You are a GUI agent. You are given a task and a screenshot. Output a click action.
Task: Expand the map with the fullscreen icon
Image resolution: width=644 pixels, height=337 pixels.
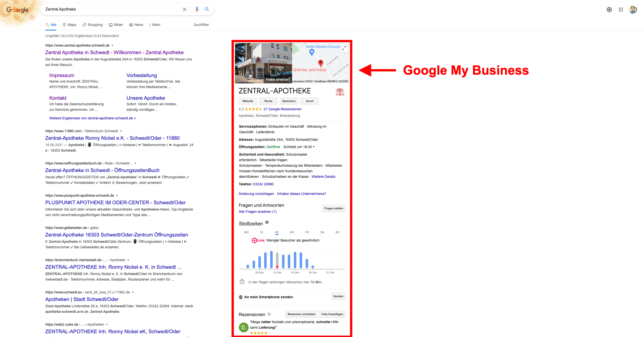tap(344, 48)
